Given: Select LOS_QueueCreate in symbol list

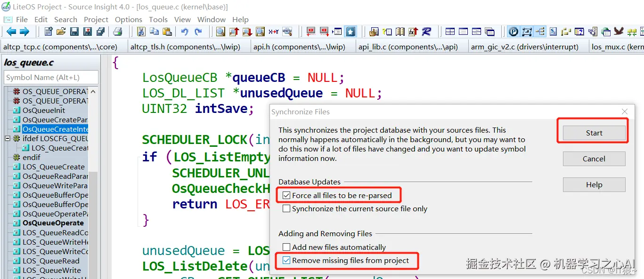Looking at the screenshot, I should 54,167.
